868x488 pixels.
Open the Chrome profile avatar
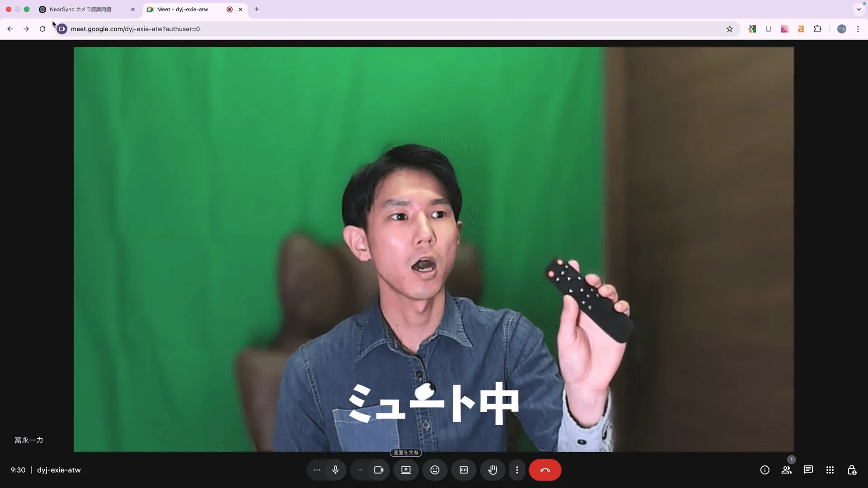[x=842, y=29]
